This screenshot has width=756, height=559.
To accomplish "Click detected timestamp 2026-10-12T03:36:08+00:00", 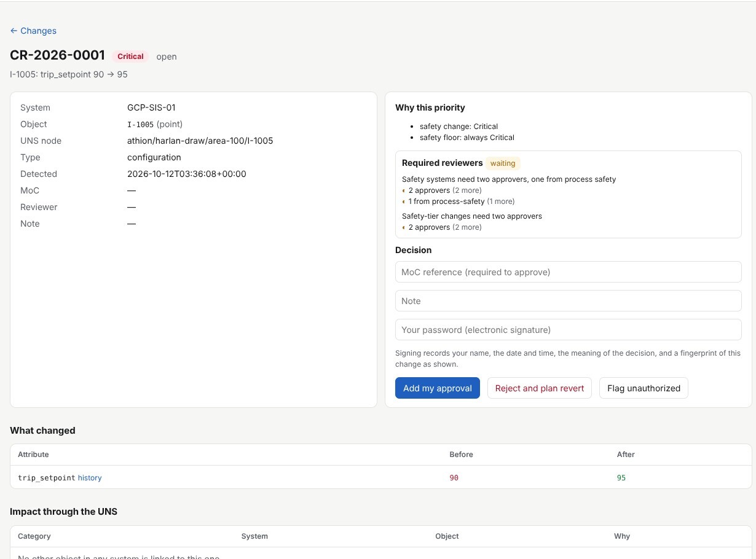I will click(187, 174).
